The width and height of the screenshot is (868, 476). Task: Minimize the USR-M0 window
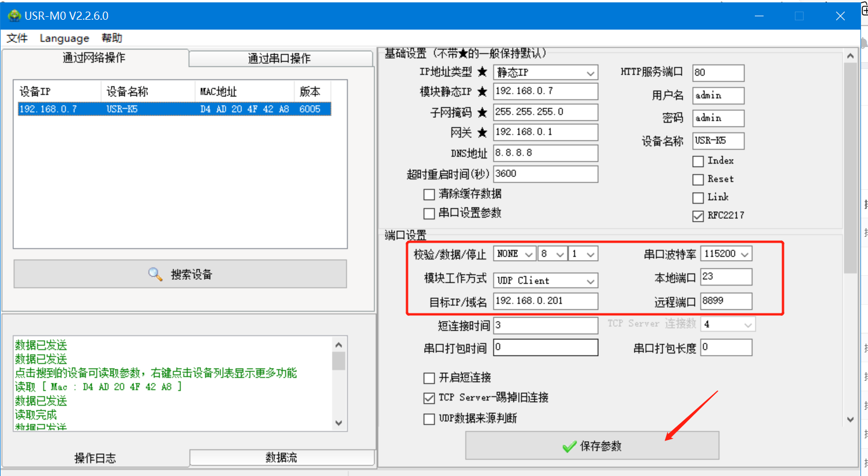point(759,16)
